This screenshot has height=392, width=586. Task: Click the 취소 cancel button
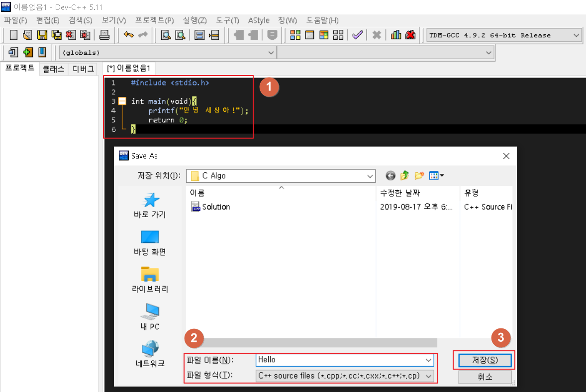click(x=485, y=377)
